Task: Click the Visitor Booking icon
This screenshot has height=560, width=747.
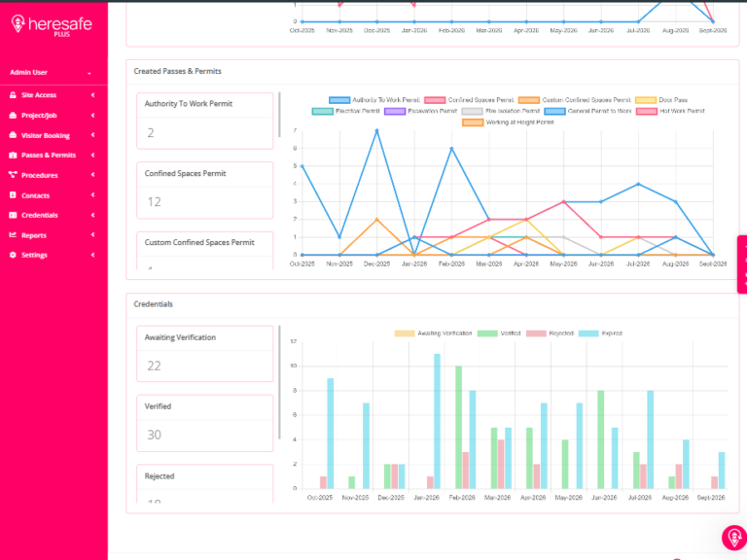Action: (x=13, y=135)
